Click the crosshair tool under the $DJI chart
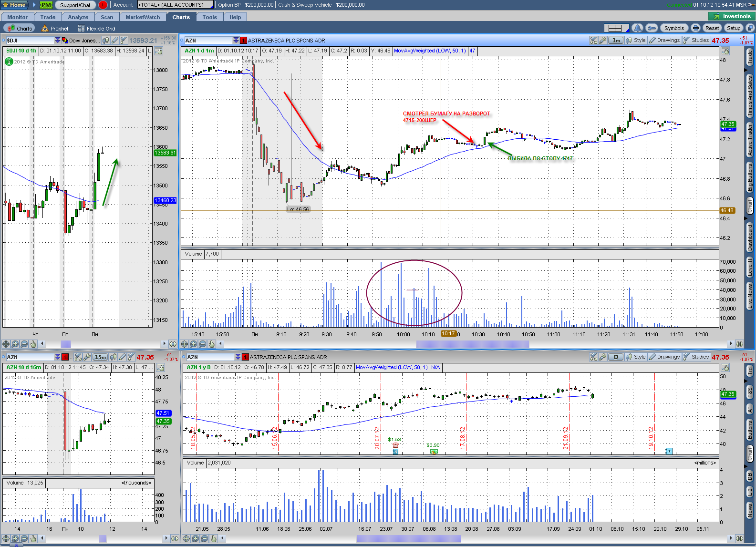Image resolution: width=756 pixels, height=547 pixels. click(6, 344)
